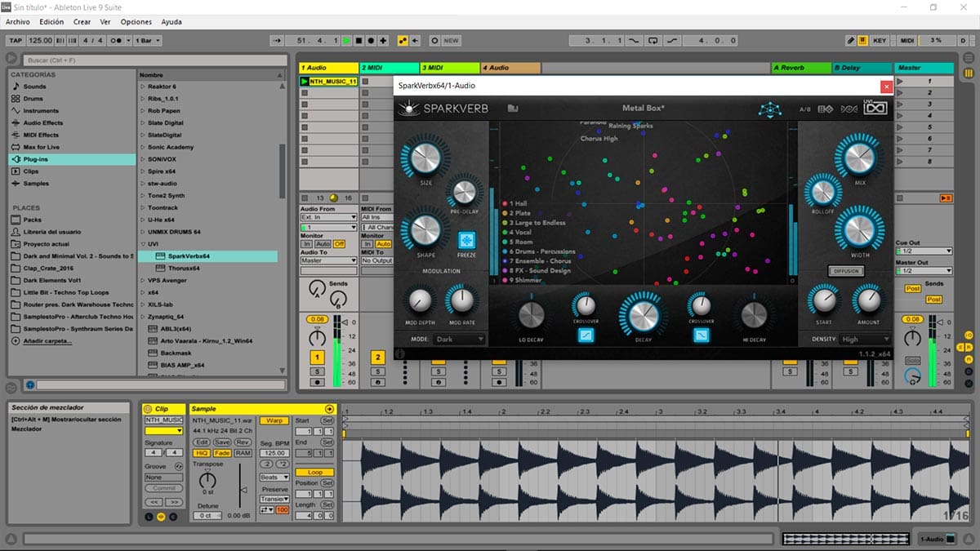This screenshot has height=551, width=980.
Task: Open the Mode Dark dropdown
Action: point(459,339)
